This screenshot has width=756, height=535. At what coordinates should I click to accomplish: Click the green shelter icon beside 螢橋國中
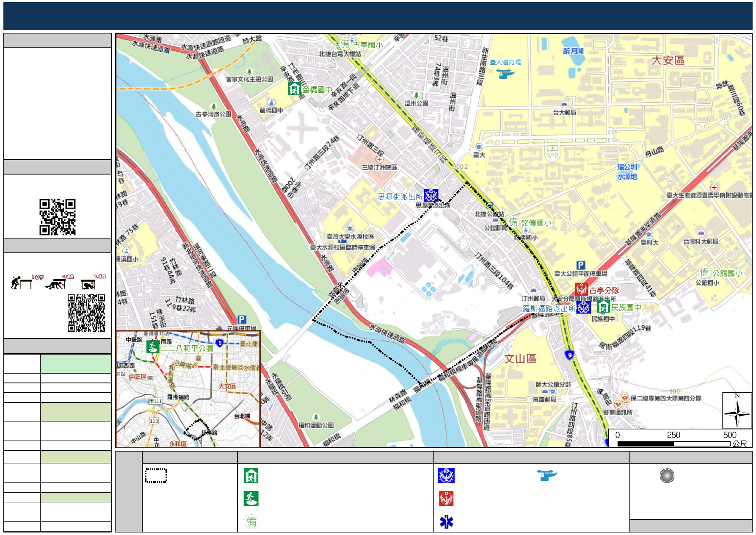click(295, 89)
